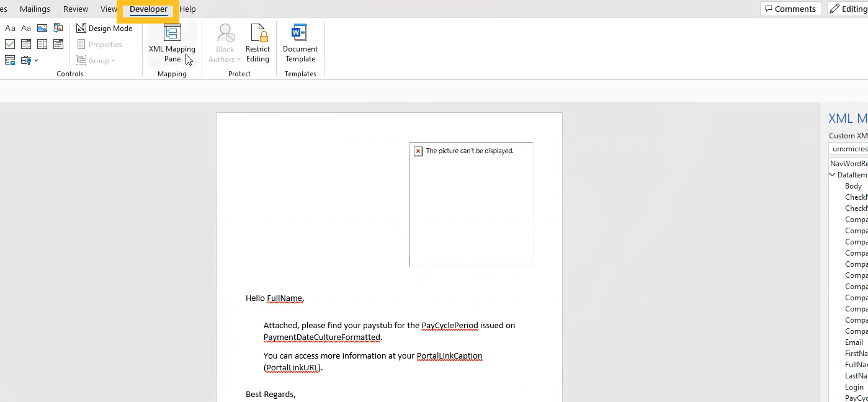Open the Review ribbon tab

(76, 9)
